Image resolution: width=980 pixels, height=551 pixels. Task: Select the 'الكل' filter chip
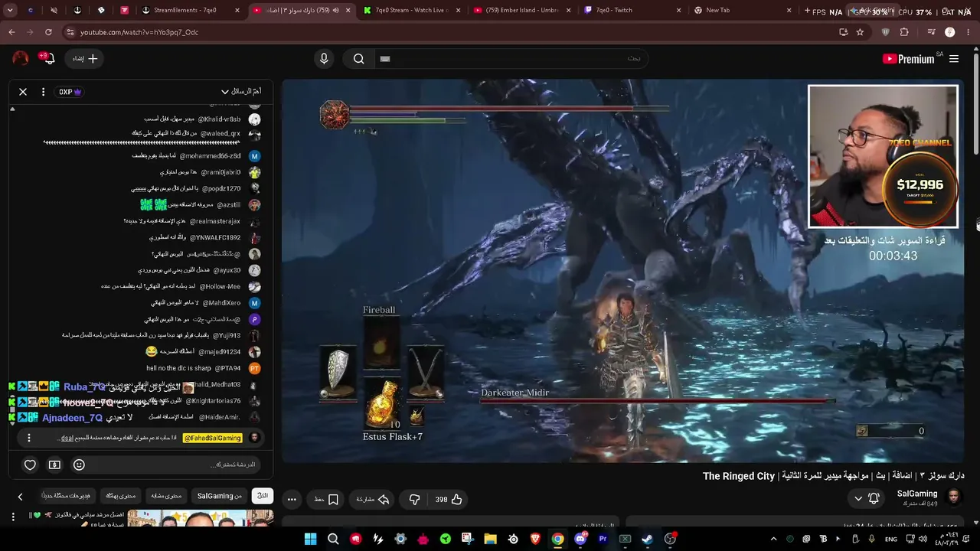click(263, 496)
